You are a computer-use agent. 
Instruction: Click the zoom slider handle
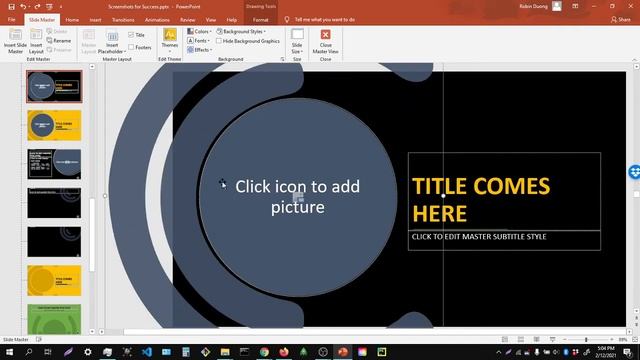(x=586, y=340)
